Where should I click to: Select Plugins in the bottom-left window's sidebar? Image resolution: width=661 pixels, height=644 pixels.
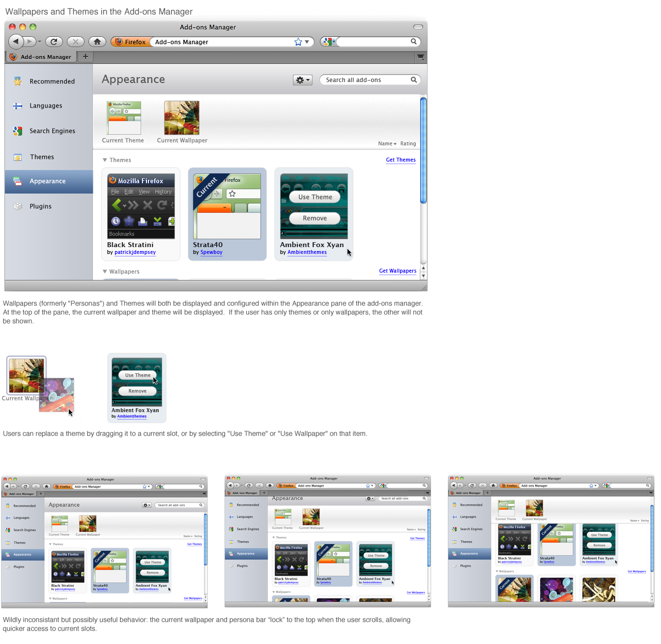19,567
